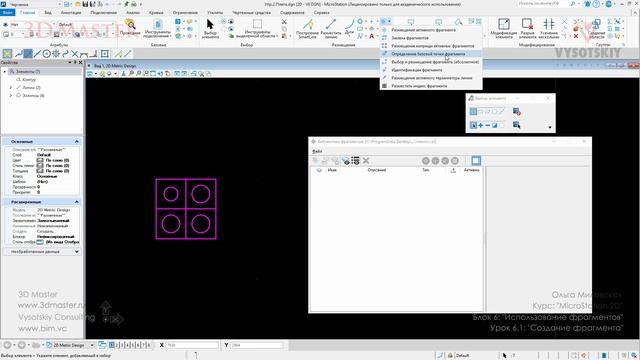Click the Цвет 'По слою' color swatch
This screenshot has width=640, height=360.
pyautogui.click(x=40, y=160)
